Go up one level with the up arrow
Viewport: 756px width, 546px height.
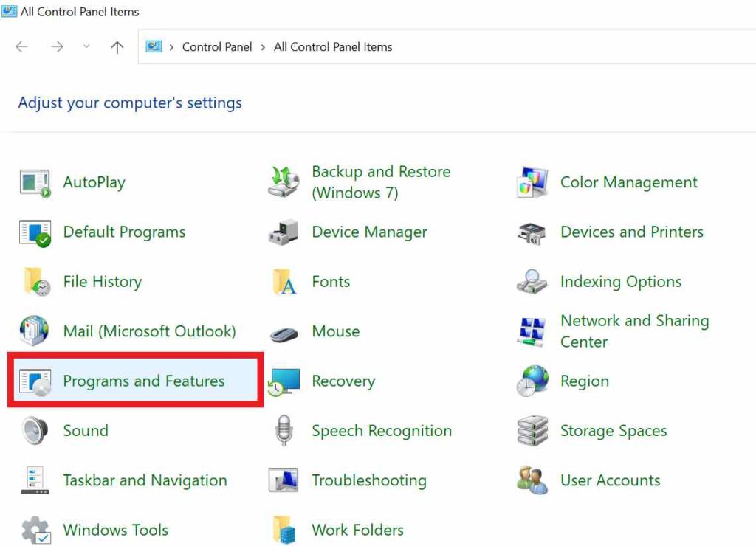117,47
